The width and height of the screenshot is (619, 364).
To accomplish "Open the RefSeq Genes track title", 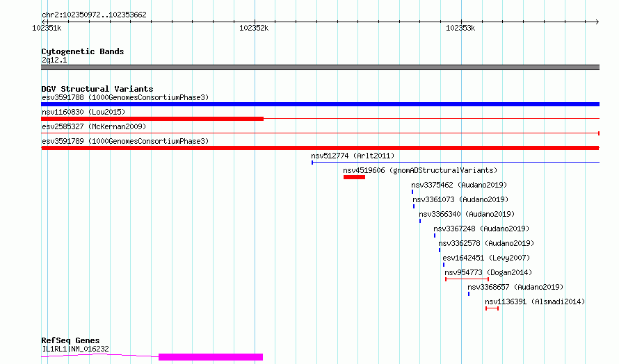I will pyautogui.click(x=71, y=340).
